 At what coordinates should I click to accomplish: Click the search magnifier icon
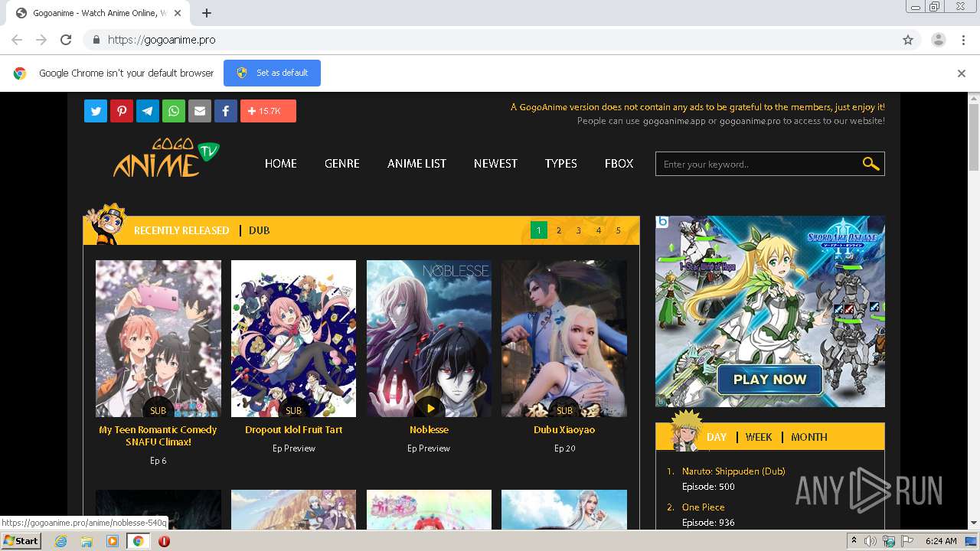[x=871, y=164]
